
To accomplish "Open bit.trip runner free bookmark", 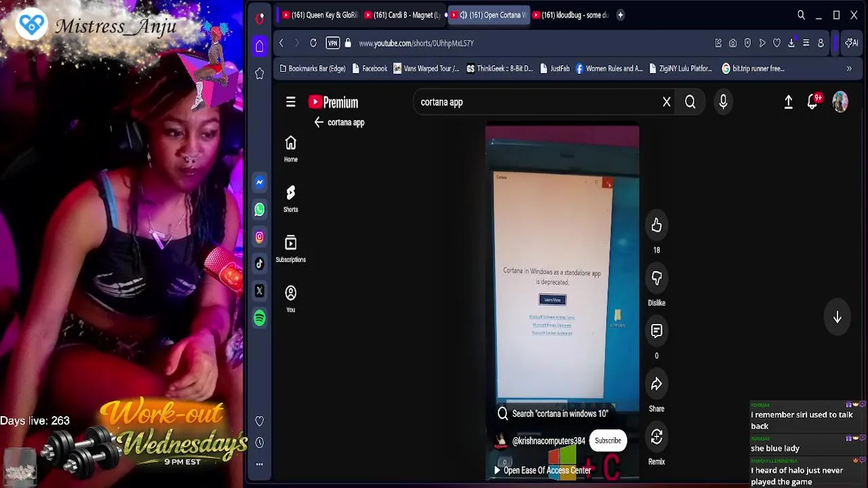I will pos(753,68).
